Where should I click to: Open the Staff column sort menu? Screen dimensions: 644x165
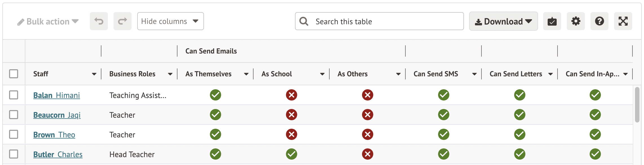click(94, 74)
